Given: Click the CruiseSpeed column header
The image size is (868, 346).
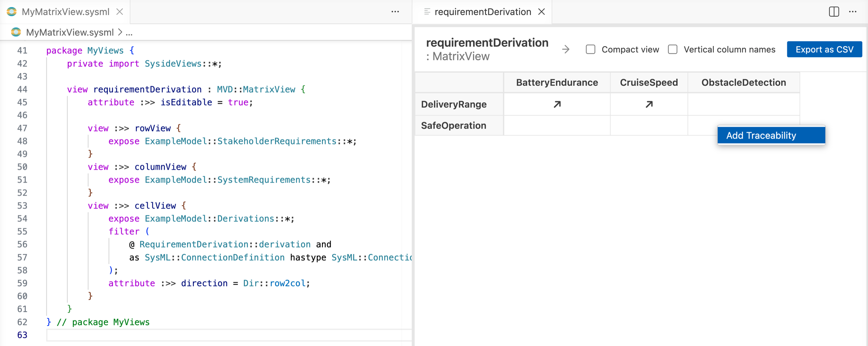Looking at the screenshot, I should (x=649, y=83).
